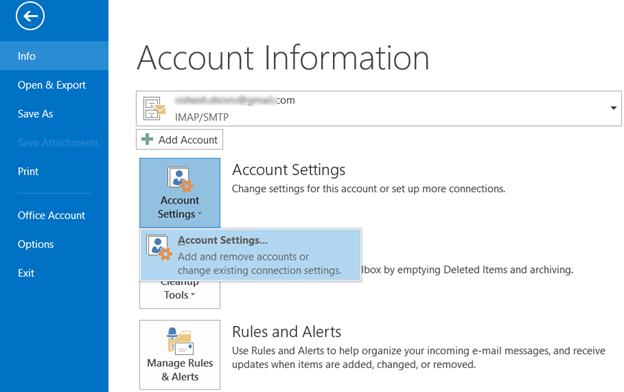Open the Account Settings dropdown button
Screen dimensions: 624x392
click(x=180, y=193)
